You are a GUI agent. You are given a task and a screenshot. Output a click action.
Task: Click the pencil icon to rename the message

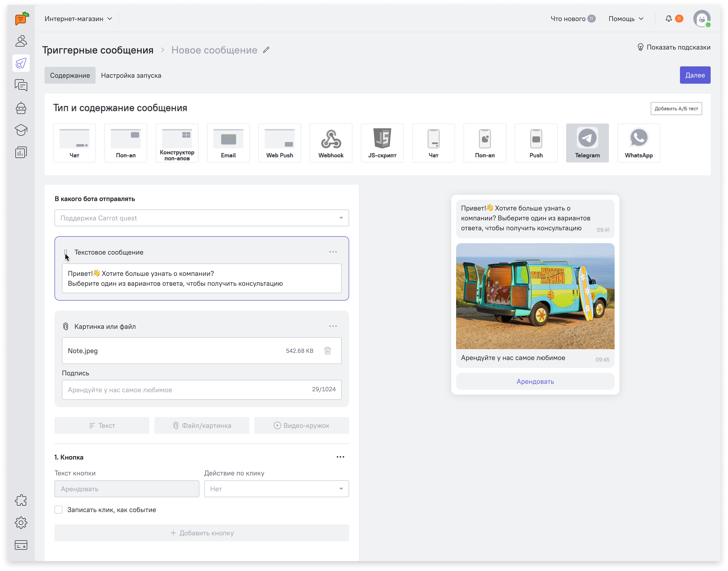[266, 50]
